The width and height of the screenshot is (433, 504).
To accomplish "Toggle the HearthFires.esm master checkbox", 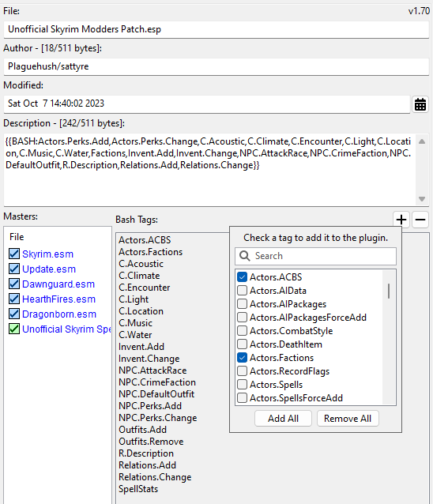I will click(14, 299).
